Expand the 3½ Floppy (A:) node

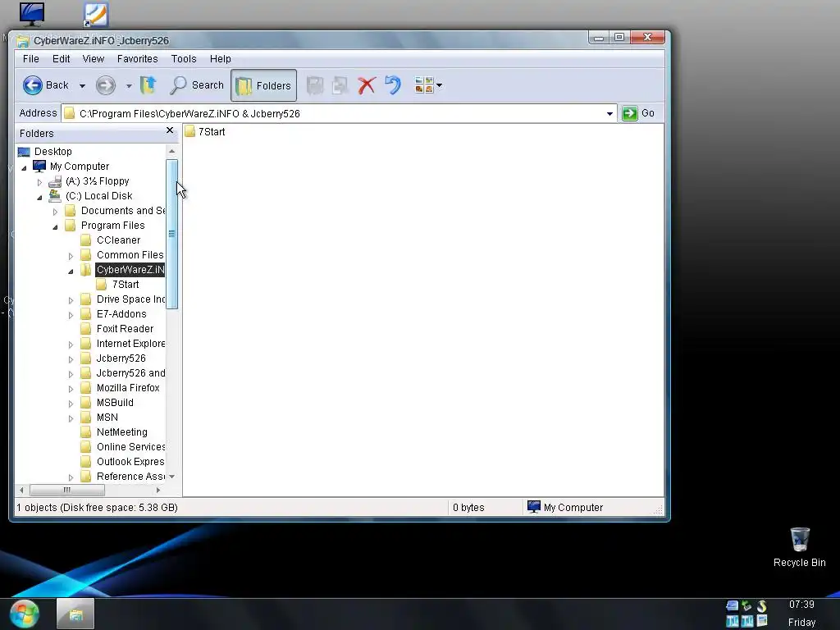(x=39, y=182)
